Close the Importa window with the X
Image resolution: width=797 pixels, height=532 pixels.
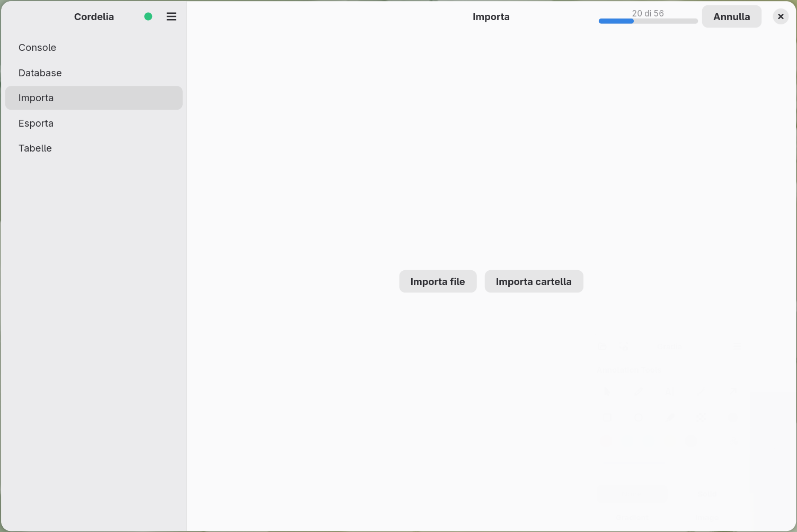click(x=781, y=16)
